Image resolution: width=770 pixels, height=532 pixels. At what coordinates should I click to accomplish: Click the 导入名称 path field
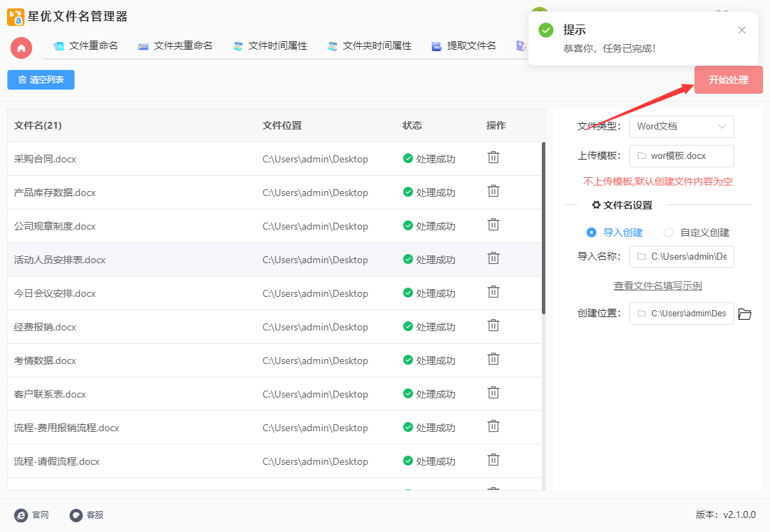point(682,257)
